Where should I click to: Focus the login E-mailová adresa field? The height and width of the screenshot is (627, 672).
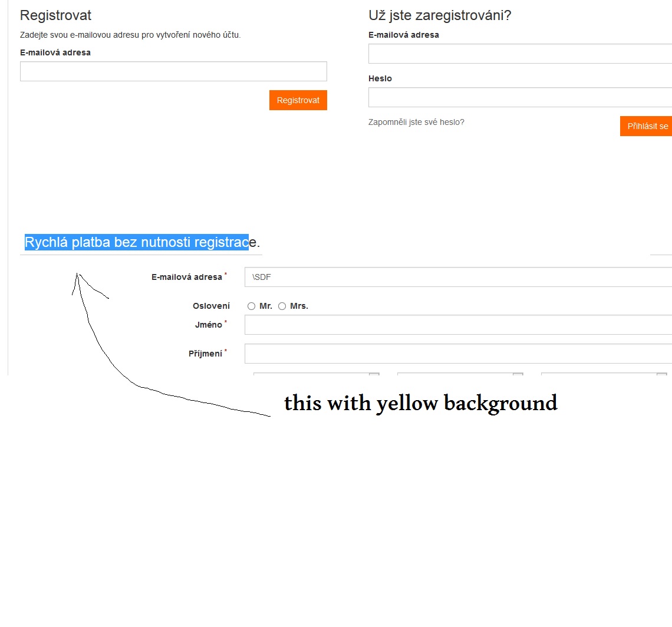tap(520, 54)
